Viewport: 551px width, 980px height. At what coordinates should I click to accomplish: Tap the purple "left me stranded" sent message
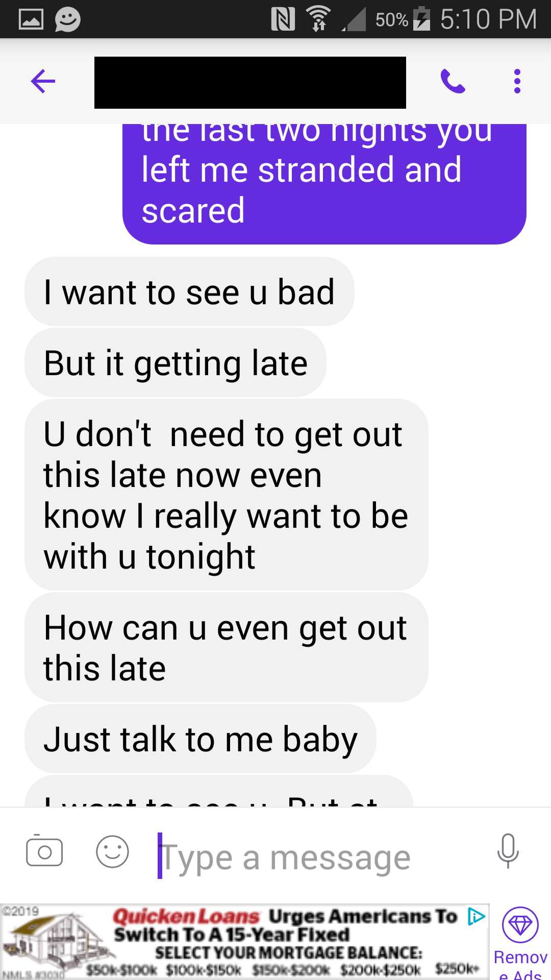tap(324, 184)
